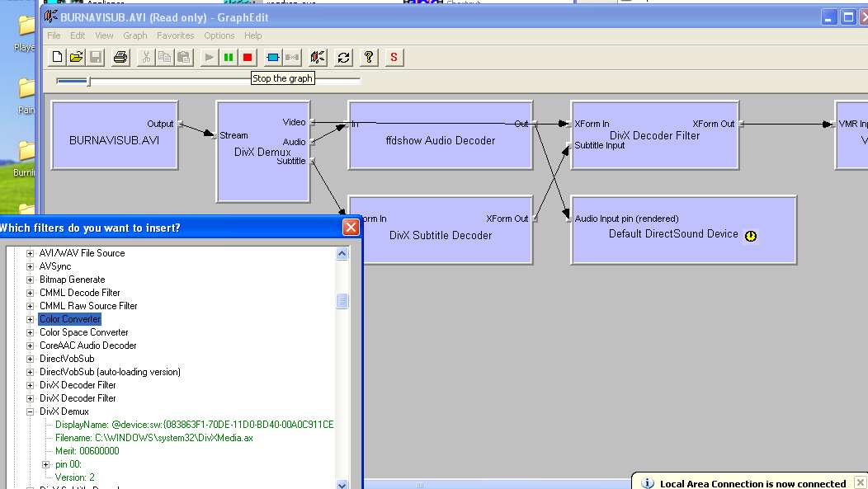Screen dimensions: 868x489
Task: Expand the 'pin 00:' sub-node
Action: [46, 464]
